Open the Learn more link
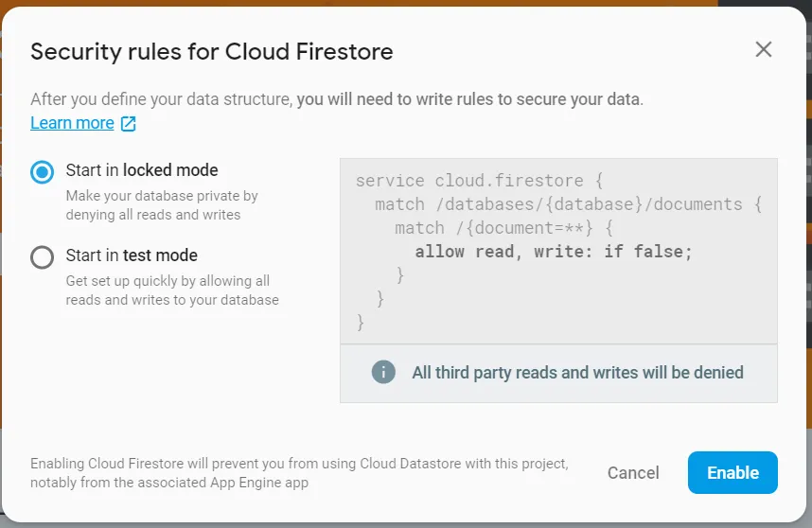The width and height of the screenshot is (812, 528). [x=72, y=123]
